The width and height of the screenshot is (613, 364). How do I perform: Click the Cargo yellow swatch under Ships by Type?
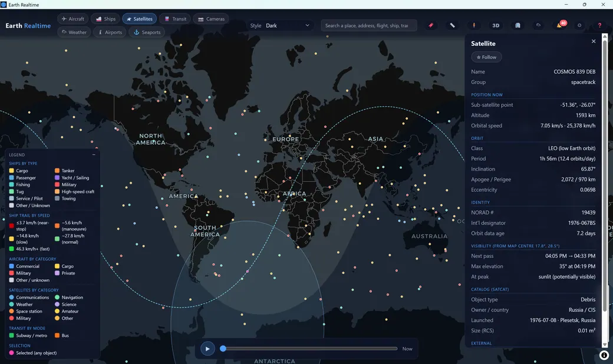click(12, 171)
